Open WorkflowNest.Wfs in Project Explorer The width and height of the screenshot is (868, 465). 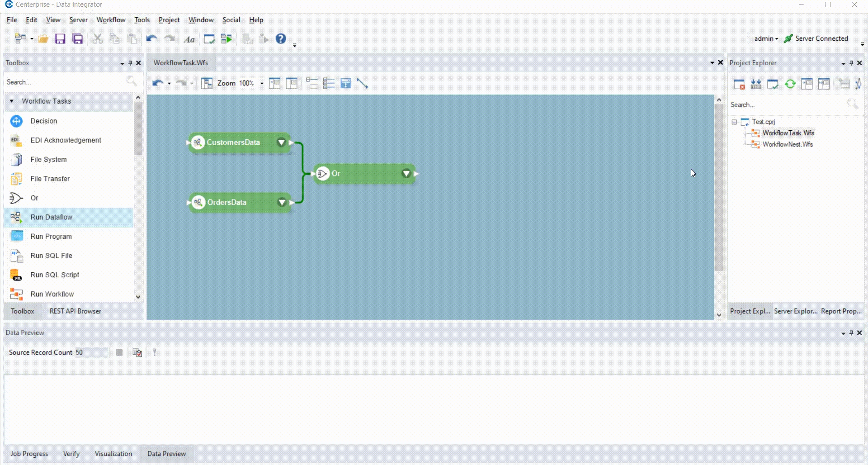click(788, 144)
